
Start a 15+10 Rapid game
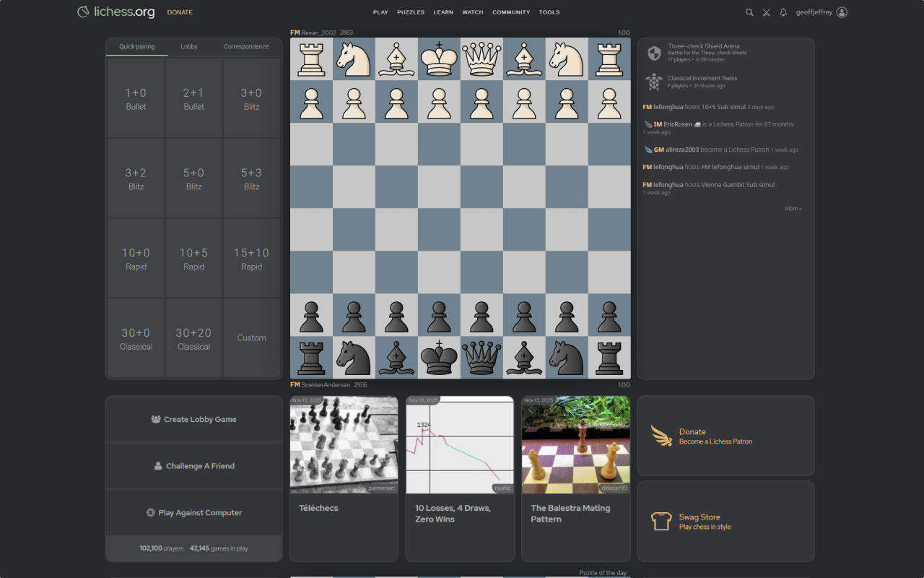point(251,259)
